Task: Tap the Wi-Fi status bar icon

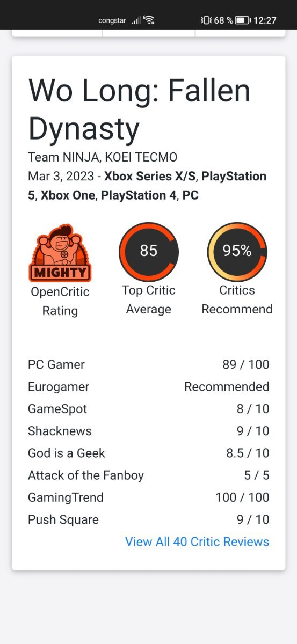Action: click(x=149, y=20)
